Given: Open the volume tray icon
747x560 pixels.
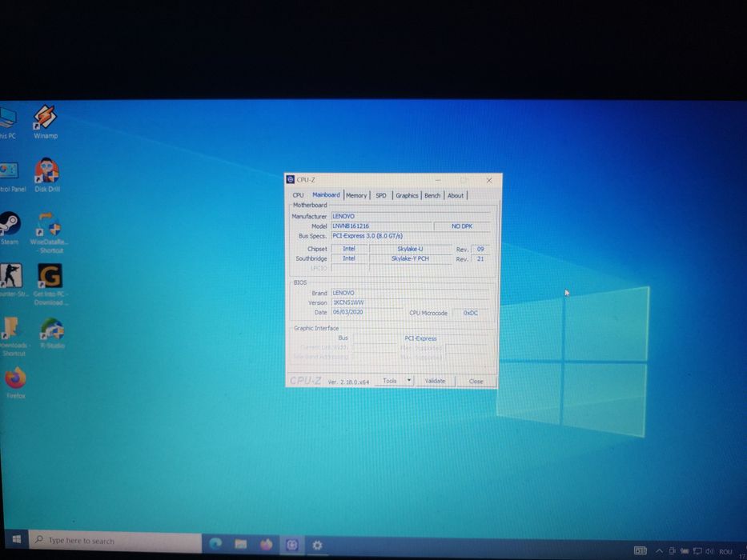Looking at the screenshot, I should pyautogui.click(x=709, y=551).
